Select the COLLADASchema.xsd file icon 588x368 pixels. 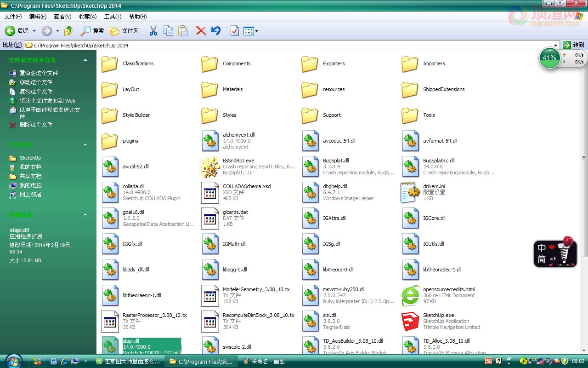(x=210, y=193)
